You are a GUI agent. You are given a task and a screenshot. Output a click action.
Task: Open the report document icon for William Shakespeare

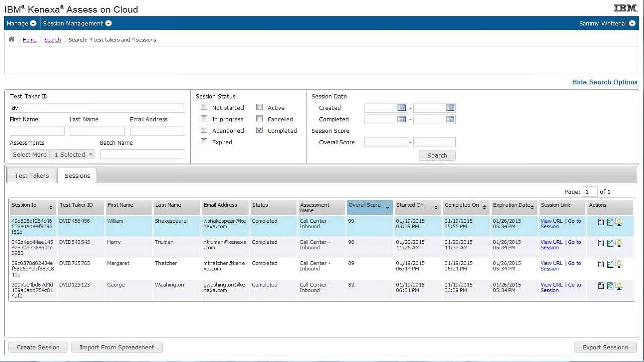click(x=601, y=222)
